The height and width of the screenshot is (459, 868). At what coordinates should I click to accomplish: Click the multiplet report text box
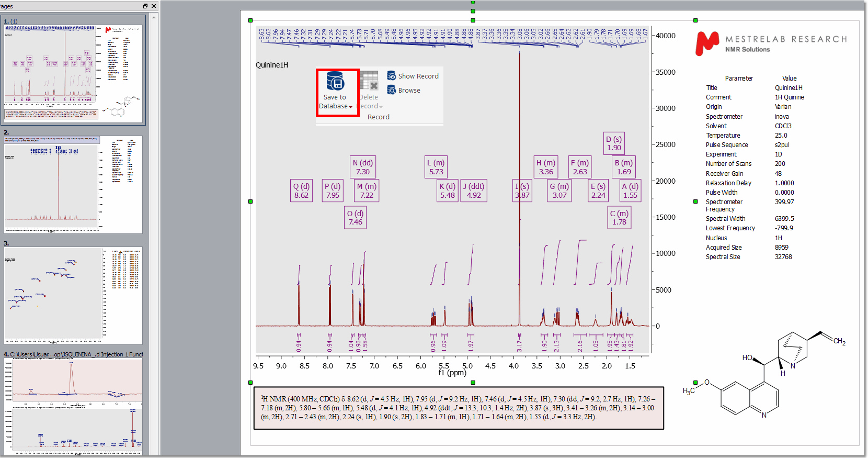click(x=459, y=408)
